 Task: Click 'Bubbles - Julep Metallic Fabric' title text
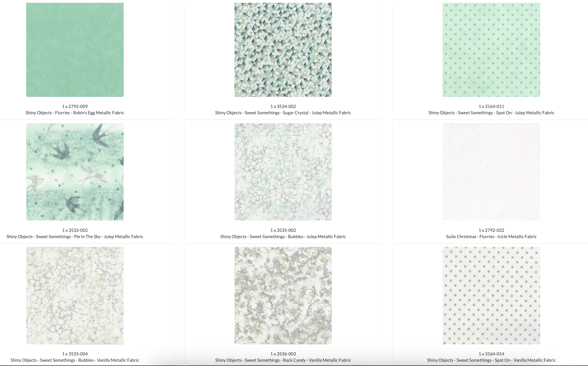(x=283, y=237)
